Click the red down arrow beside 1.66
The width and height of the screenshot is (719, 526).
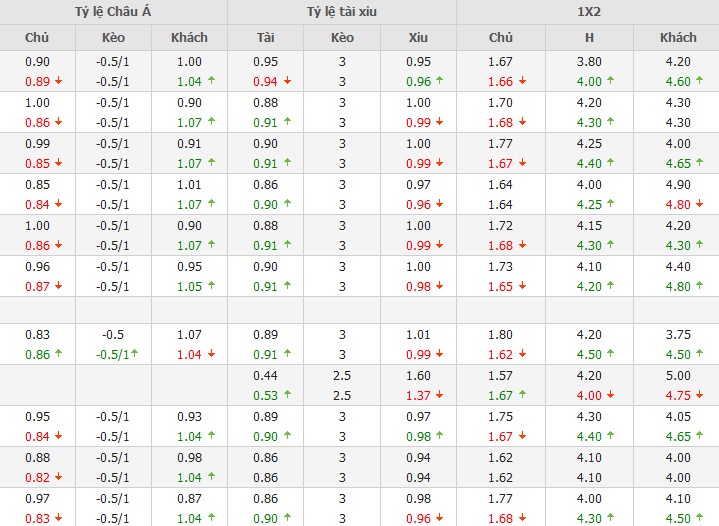point(520,81)
